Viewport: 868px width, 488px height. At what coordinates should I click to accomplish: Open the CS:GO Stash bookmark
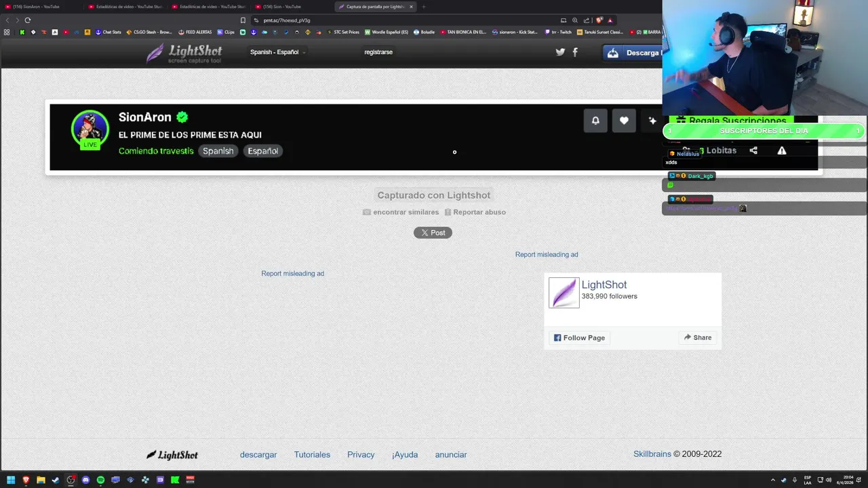click(149, 32)
